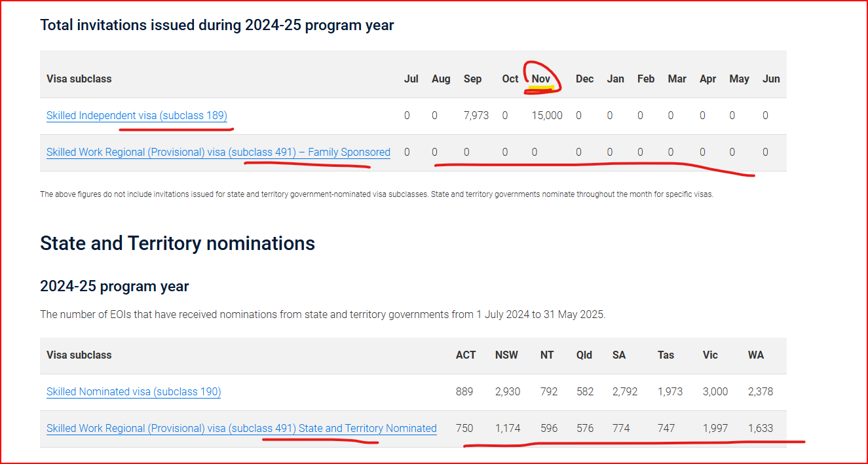Click the 'Jul' column header
This screenshot has width=868, height=464.
[x=411, y=79]
